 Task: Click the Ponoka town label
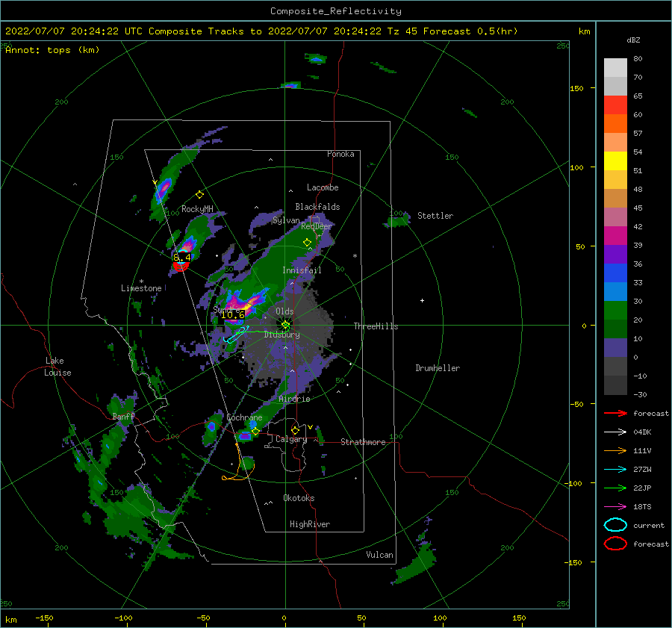[x=340, y=154]
